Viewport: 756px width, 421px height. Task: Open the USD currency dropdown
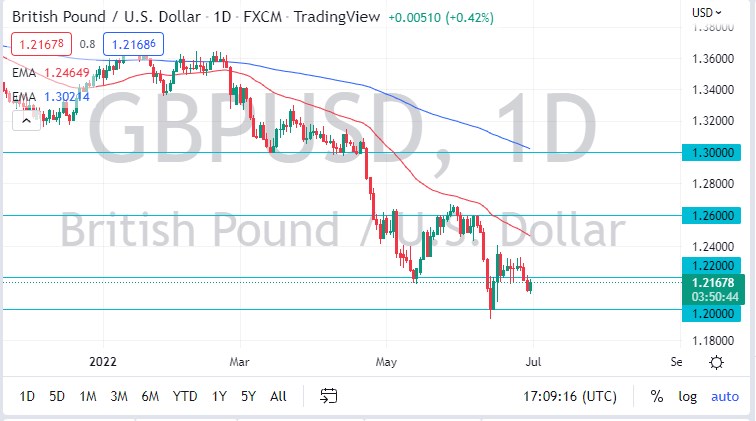707,12
